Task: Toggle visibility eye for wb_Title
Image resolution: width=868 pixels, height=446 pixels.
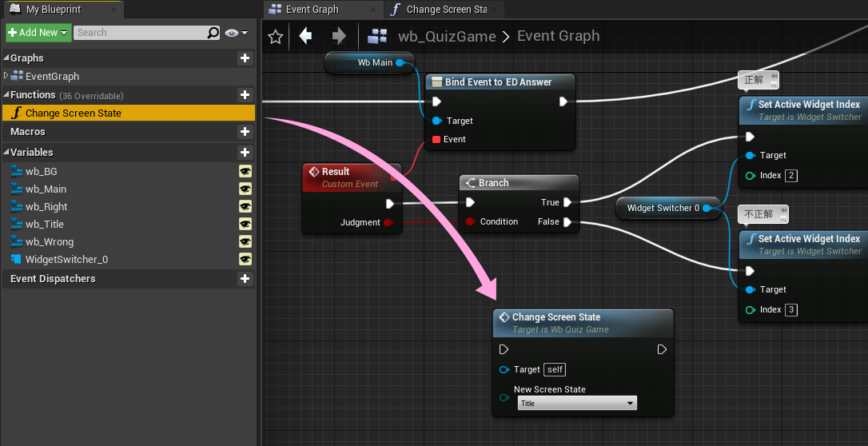Action: click(x=245, y=224)
